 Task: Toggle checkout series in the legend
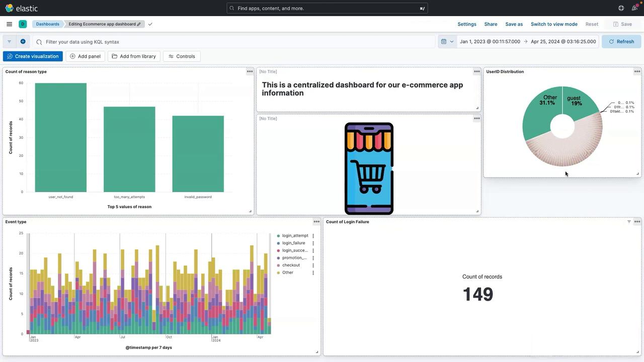coord(291,265)
